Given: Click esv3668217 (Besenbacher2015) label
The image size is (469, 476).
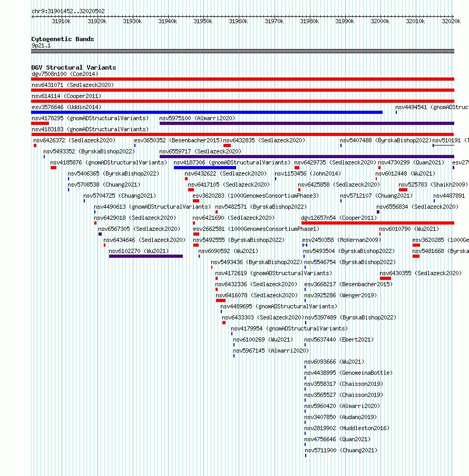Looking at the screenshot, I should coord(348,285).
